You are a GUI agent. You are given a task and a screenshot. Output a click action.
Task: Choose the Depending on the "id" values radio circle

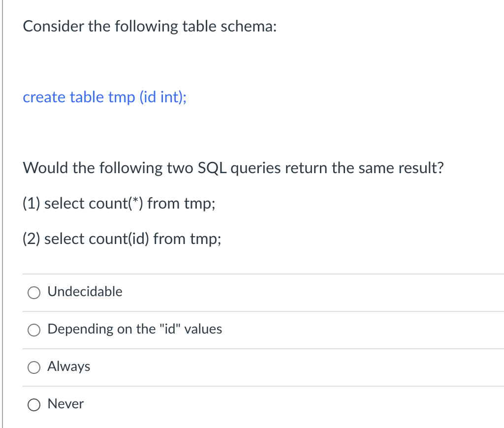tap(34, 330)
